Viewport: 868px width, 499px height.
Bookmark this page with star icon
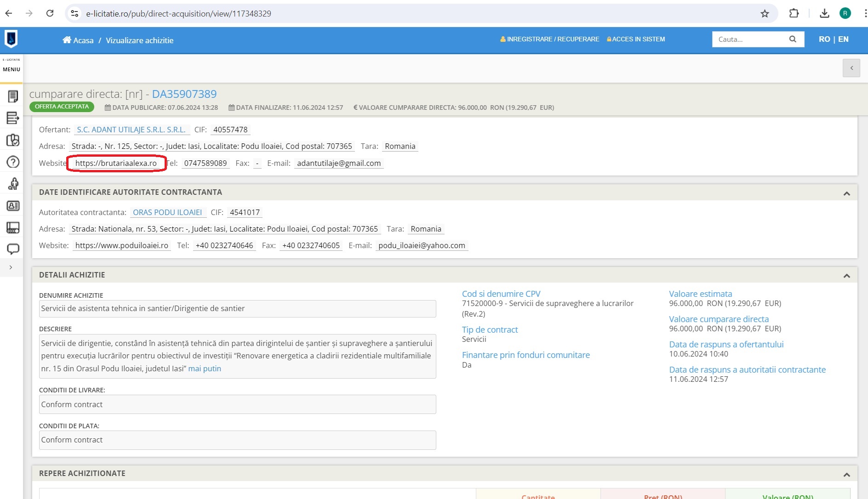(x=765, y=14)
